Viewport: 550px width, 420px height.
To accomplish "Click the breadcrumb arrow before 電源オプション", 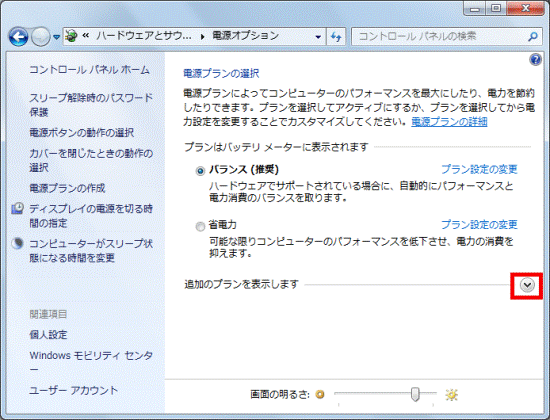I will point(202,36).
